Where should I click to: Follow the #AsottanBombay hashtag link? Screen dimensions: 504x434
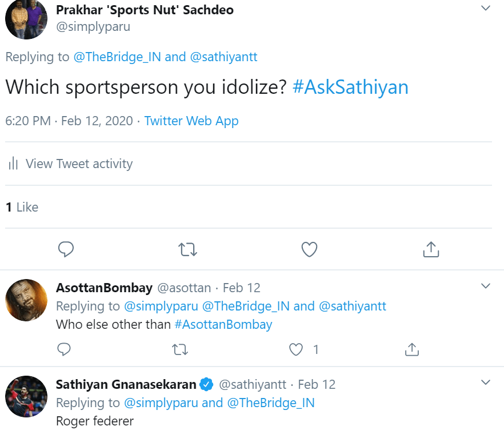(x=223, y=325)
